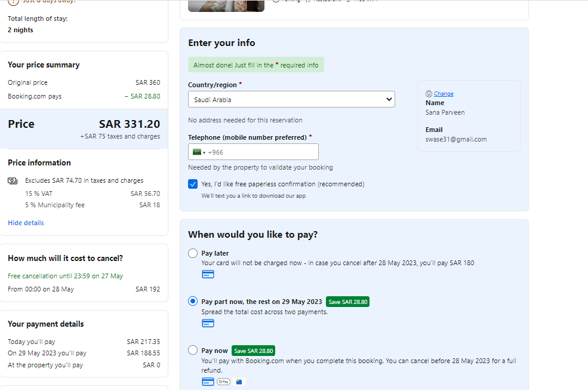Click the property thumbnail image at top
Image resolution: width=588 pixels, height=390 pixels.
tap(226, 5)
